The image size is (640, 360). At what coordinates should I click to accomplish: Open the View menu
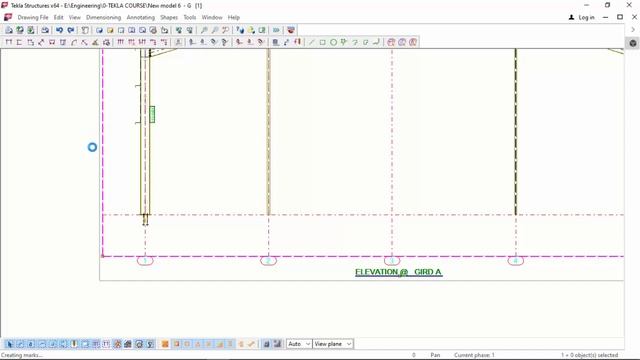click(75, 18)
